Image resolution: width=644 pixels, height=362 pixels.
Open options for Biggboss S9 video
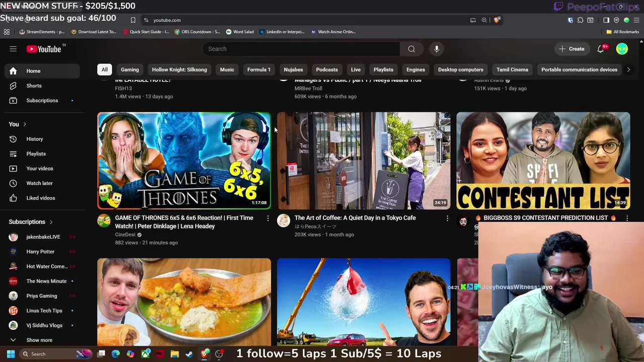[627, 218]
